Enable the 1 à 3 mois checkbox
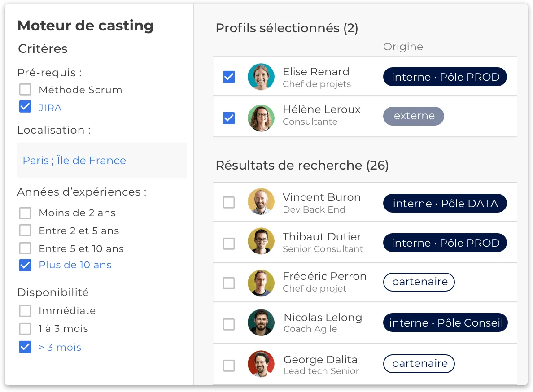The height and width of the screenshot is (392, 533). 25,329
